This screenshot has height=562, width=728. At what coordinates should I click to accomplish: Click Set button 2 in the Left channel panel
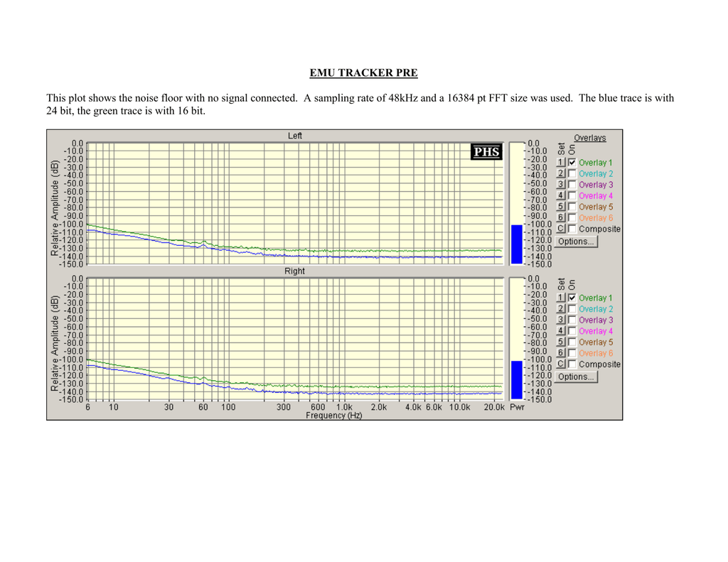coord(561,173)
